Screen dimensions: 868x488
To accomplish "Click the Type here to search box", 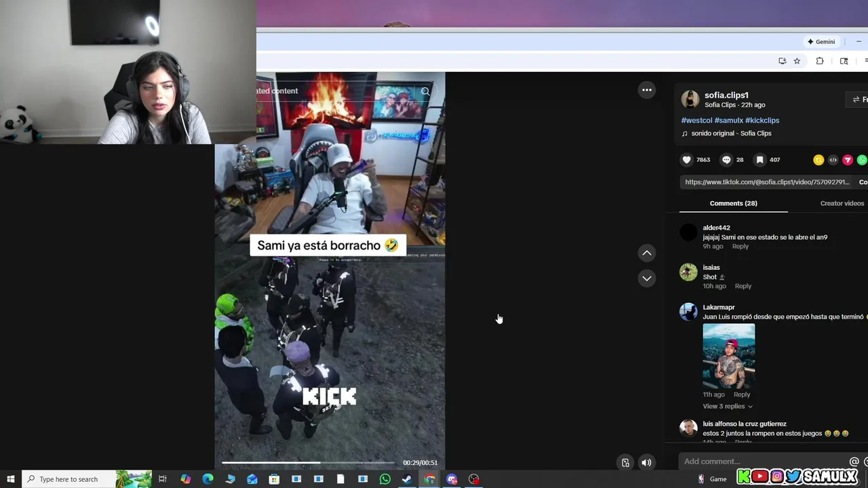I will (87, 479).
